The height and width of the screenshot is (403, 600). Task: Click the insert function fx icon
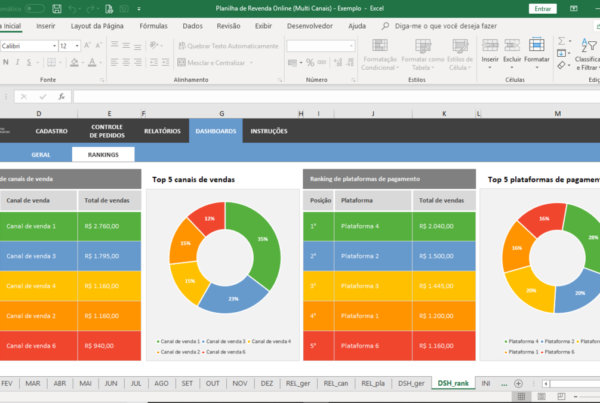point(62,96)
